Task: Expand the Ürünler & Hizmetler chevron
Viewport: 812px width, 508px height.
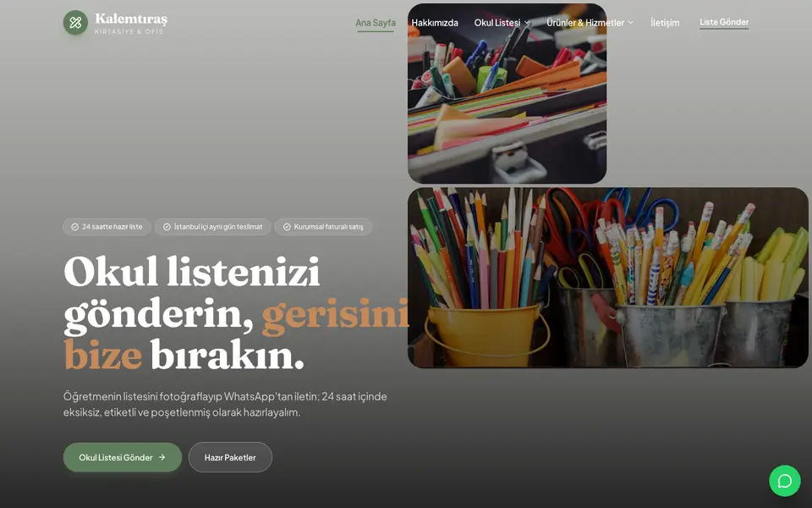Action: pyautogui.click(x=630, y=23)
